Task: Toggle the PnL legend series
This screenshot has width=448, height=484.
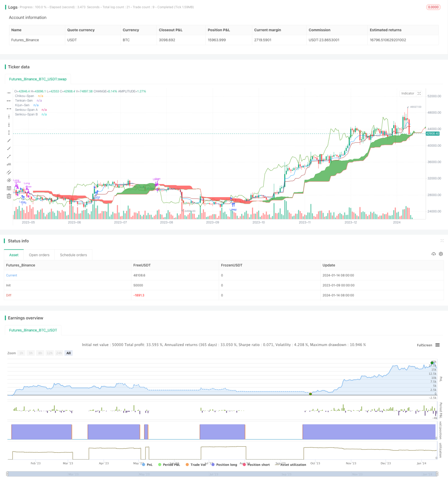Action: [147, 465]
